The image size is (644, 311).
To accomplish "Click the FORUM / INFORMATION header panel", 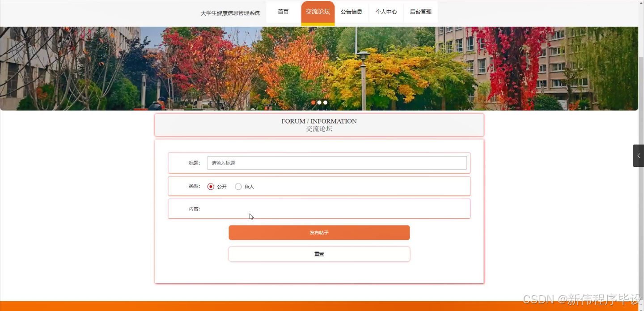I will coord(319,125).
